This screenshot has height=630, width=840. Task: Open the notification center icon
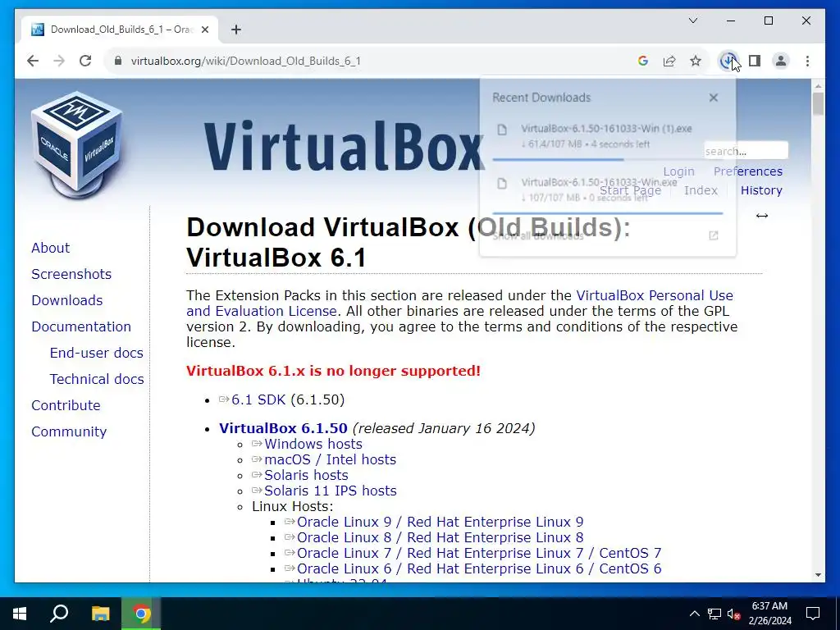pyautogui.click(x=813, y=614)
